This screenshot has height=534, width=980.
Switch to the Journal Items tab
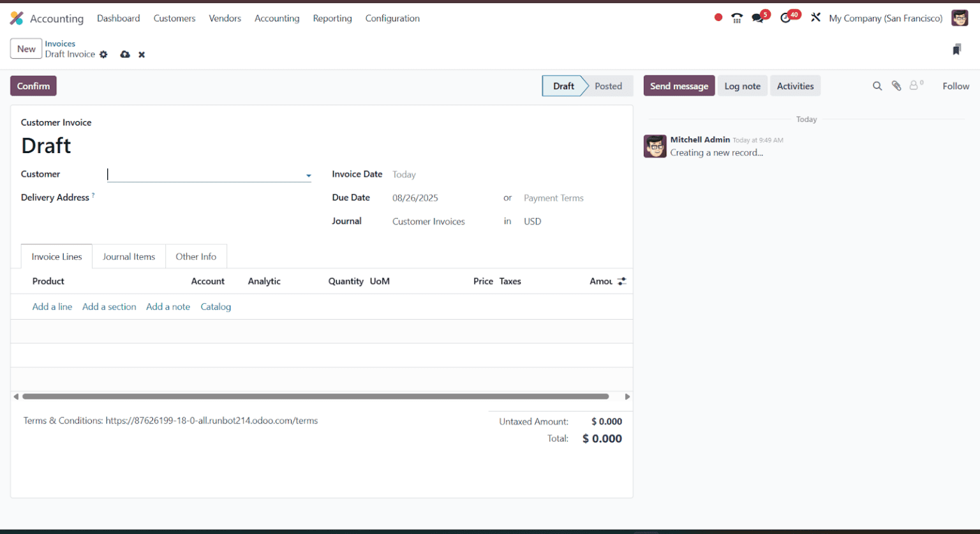pos(129,256)
